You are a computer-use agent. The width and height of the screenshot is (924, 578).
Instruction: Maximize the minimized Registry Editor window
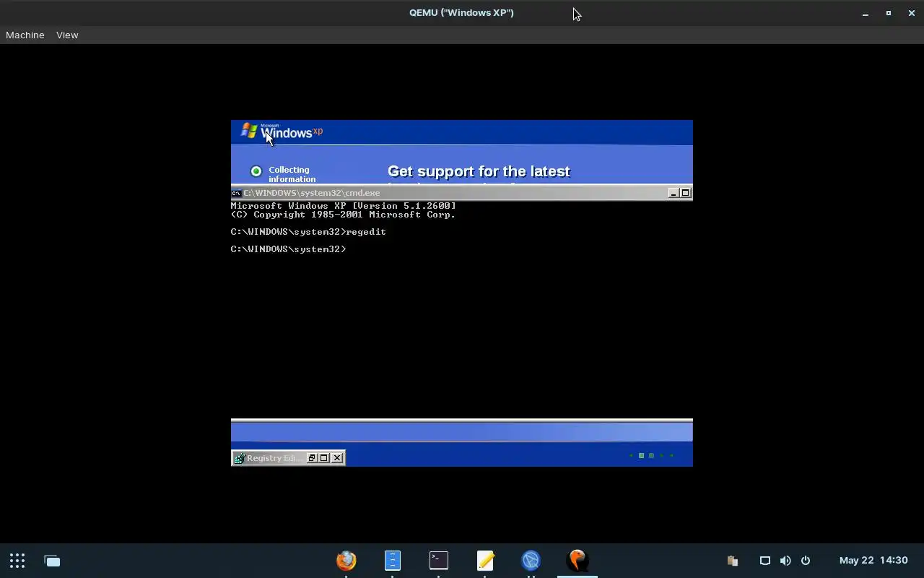point(324,458)
